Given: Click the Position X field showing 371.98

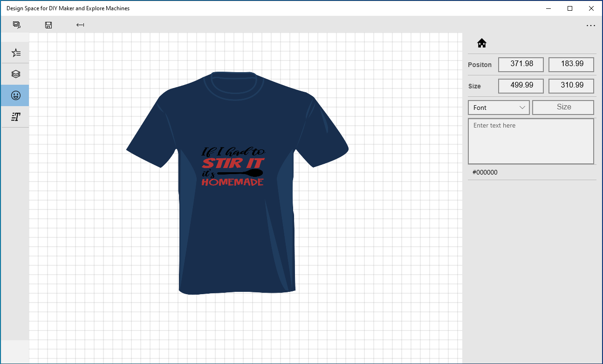Looking at the screenshot, I should [521, 64].
